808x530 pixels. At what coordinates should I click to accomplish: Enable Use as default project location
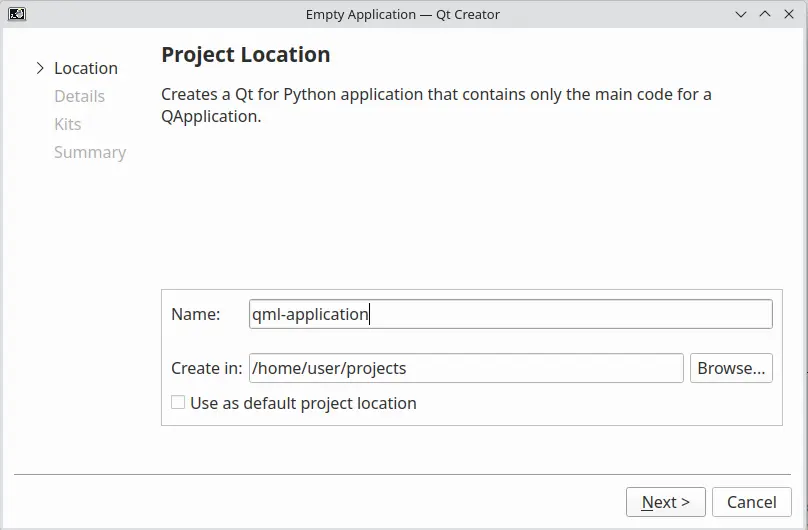pyautogui.click(x=178, y=403)
